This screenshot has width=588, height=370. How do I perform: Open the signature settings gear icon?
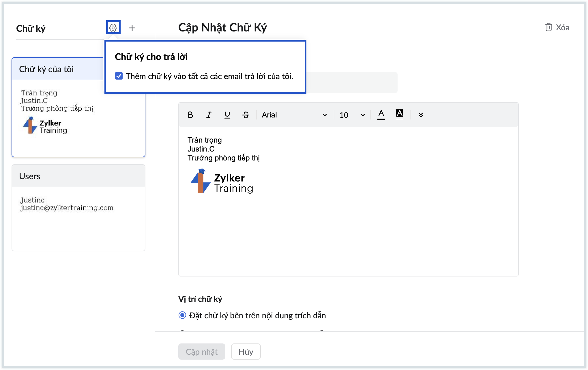(x=113, y=28)
